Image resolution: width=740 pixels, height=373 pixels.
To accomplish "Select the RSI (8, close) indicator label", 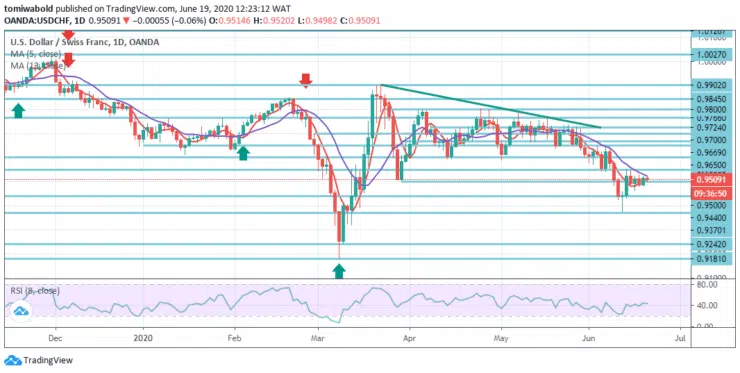I will (35, 290).
